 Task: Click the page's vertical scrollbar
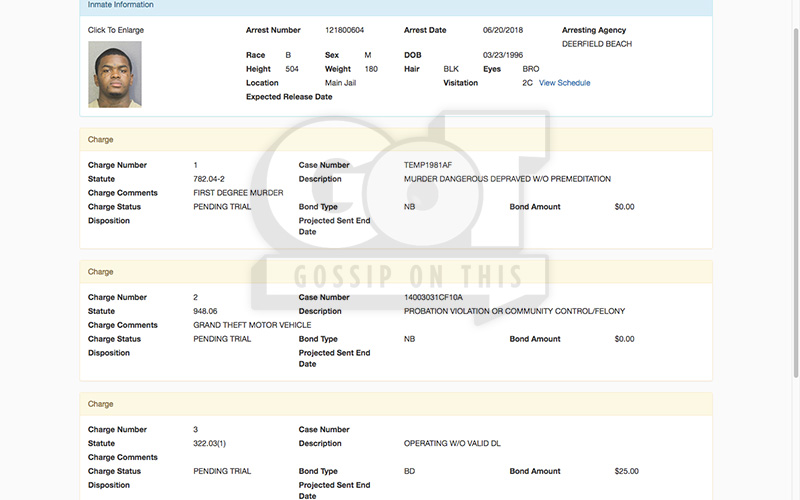[795, 203]
